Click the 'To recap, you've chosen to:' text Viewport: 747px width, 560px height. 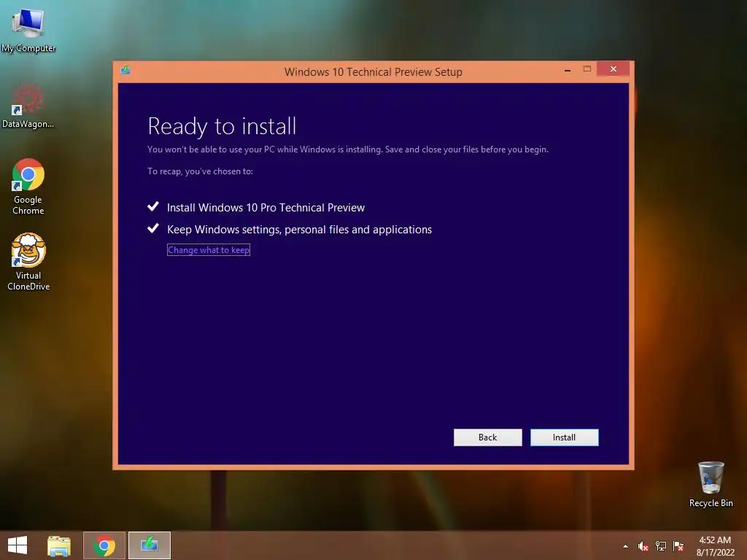(x=200, y=171)
